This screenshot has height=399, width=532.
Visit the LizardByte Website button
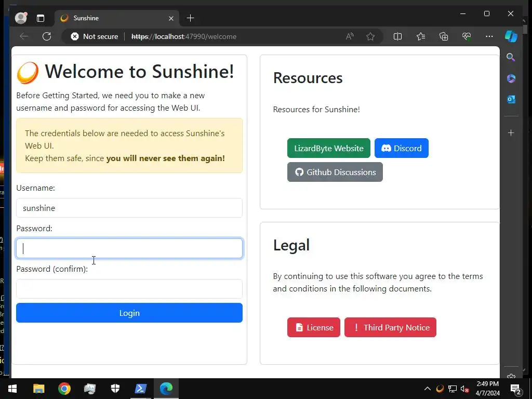pyautogui.click(x=329, y=148)
